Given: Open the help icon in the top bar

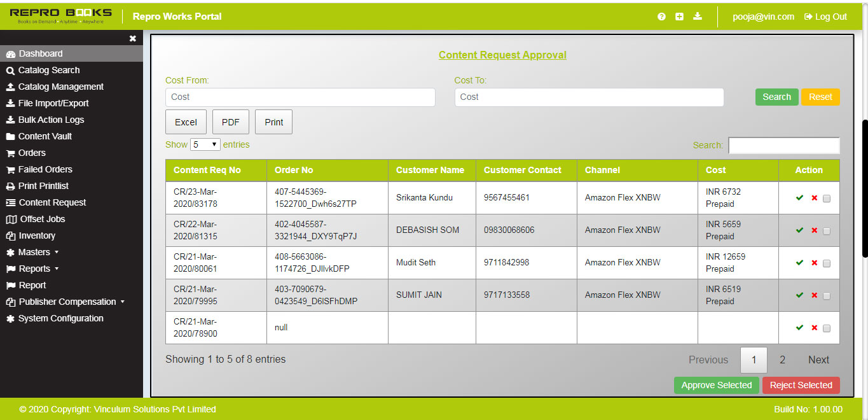Looking at the screenshot, I should click(661, 17).
